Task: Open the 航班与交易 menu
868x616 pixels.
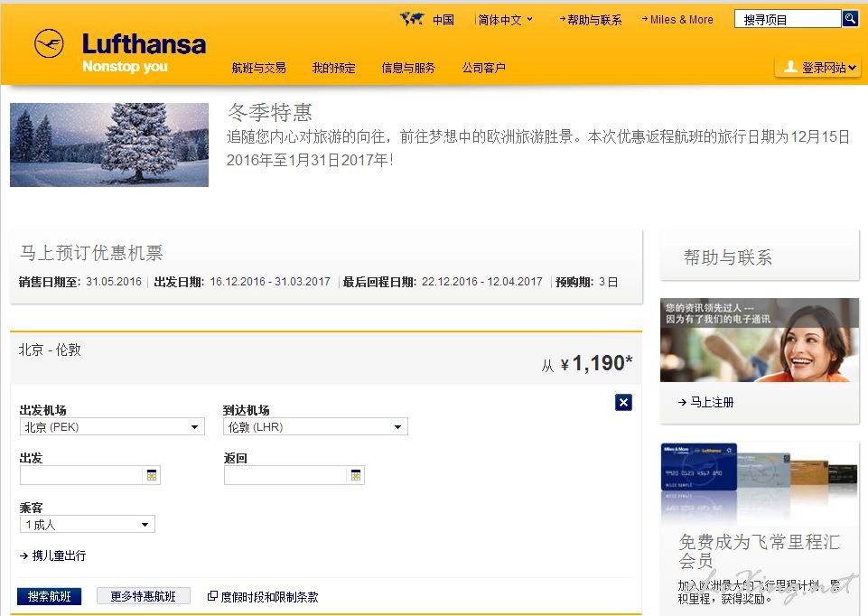Action: [258, 68]
